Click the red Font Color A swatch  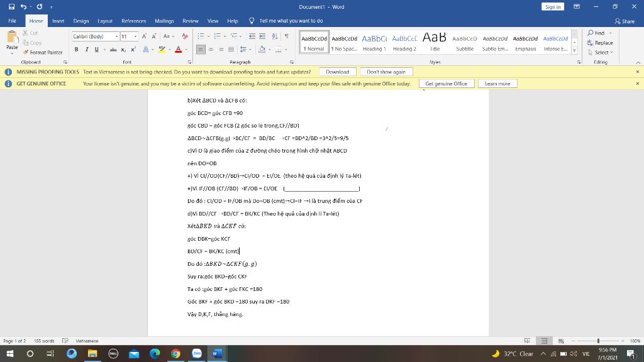coord(178,50)
